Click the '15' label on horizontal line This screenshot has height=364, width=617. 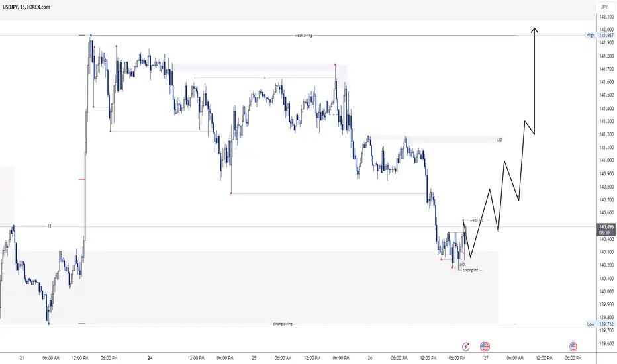point(49,226)
